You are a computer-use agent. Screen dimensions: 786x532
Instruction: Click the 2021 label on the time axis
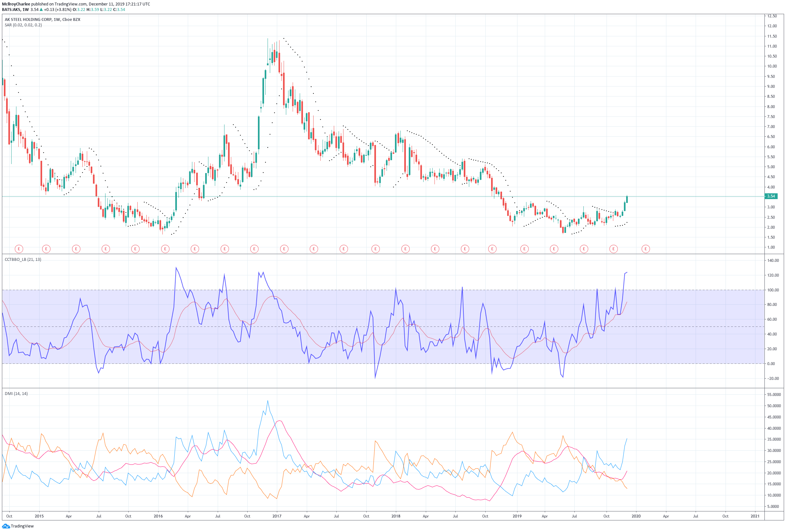coord(755,516)
